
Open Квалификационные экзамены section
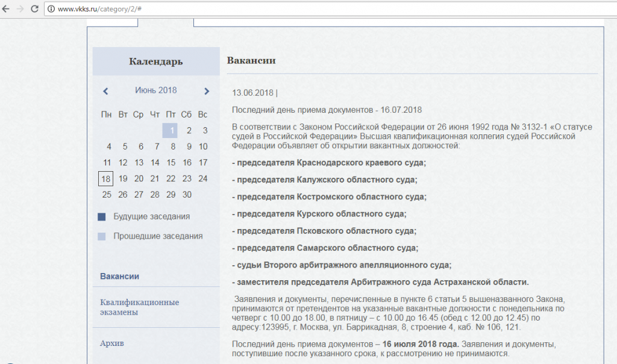pyautogui.click(x=139, y=307)
